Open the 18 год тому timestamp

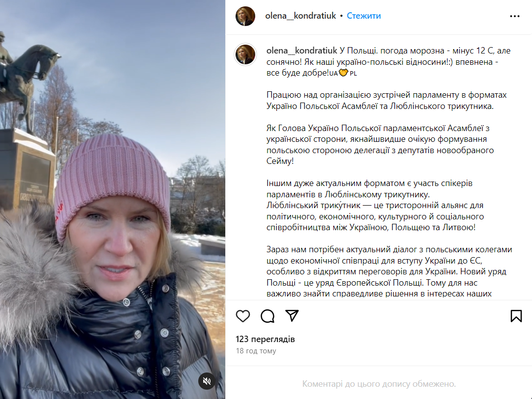click(x=256, y=351)
